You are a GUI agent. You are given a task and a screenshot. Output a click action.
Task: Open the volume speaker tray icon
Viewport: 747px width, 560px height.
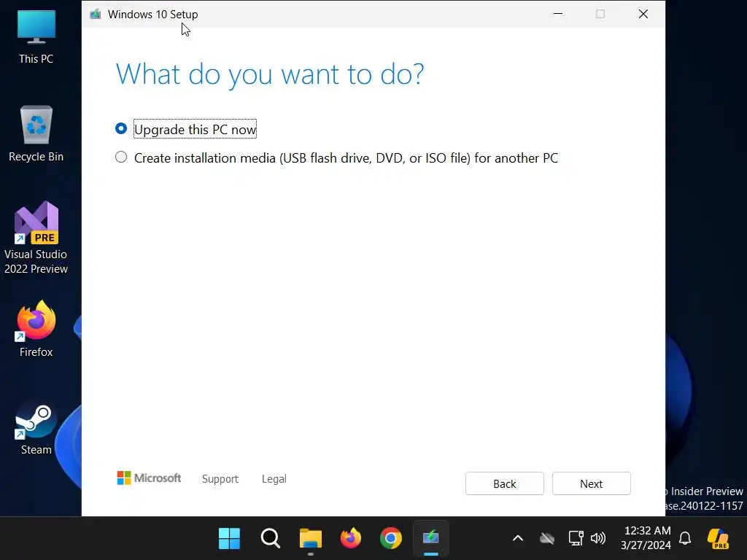[x=598, y=538]
